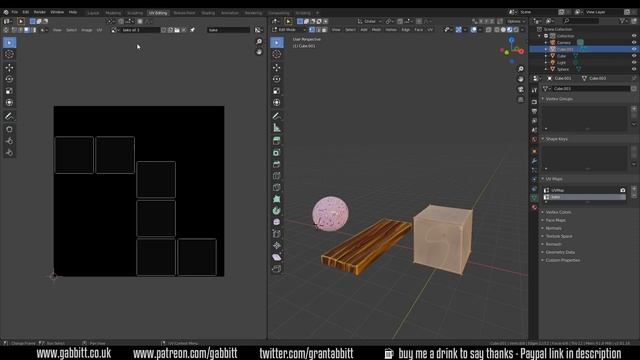Click the image name field in UV editor

(140, 30)
